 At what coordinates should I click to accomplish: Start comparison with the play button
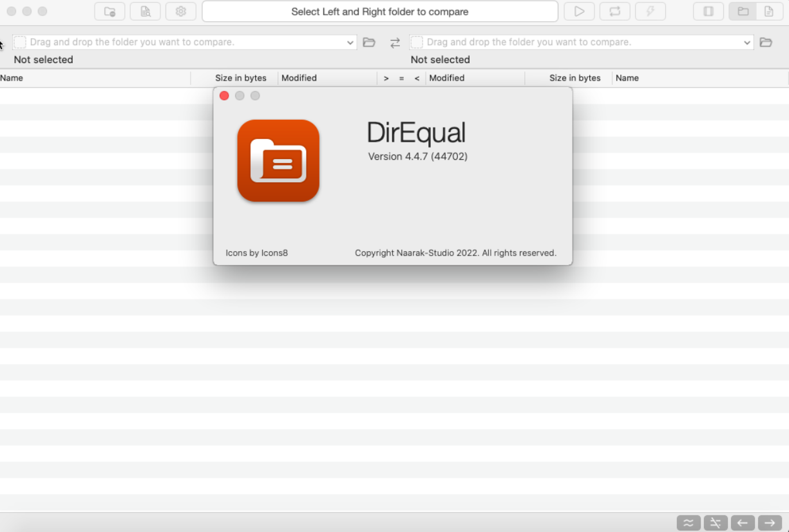(579, 12)
